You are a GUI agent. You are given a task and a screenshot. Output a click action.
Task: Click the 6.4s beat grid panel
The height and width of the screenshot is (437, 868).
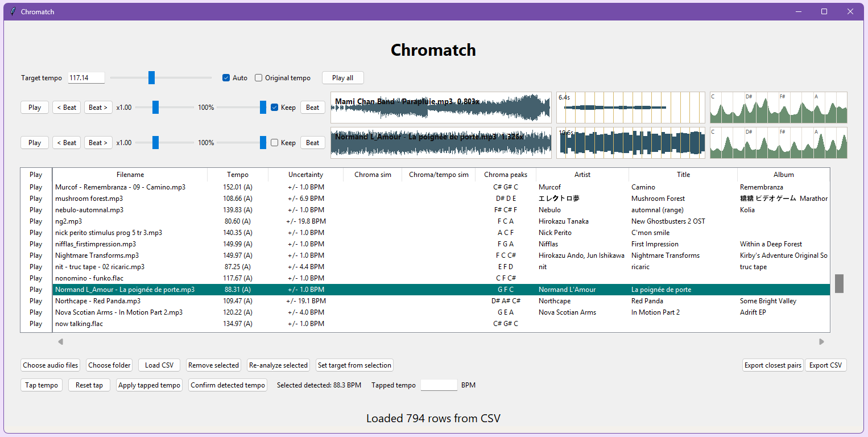click(x=630, y=108)
